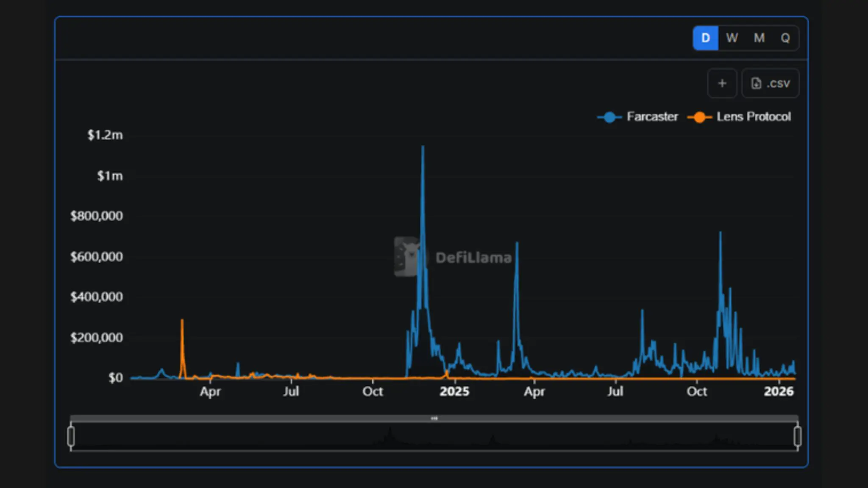Click the horizontal scrollbar above the mini chart
Screen dimensions: 868x488
tap(434, 419)
